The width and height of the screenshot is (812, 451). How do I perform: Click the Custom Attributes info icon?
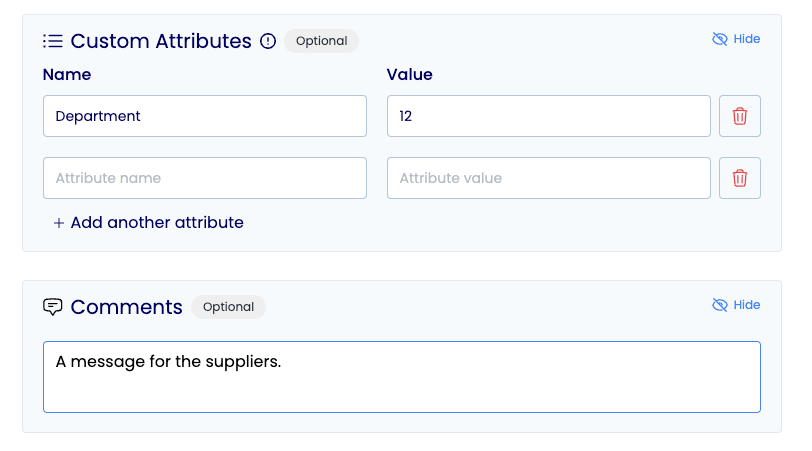(268, 41)
